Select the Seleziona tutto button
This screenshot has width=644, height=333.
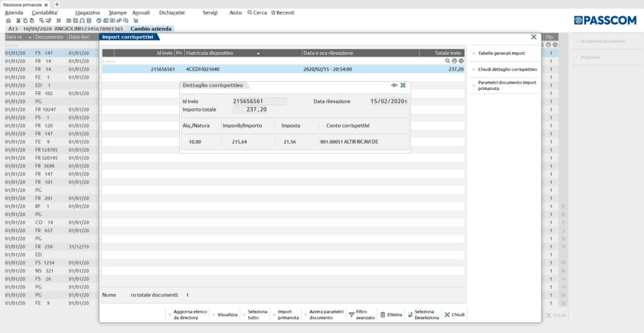255,315
